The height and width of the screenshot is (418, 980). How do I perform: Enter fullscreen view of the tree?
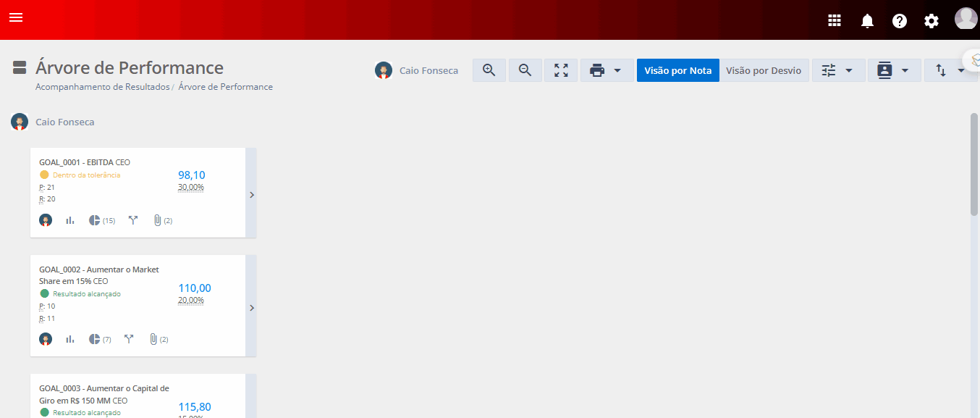pos(561,70)
